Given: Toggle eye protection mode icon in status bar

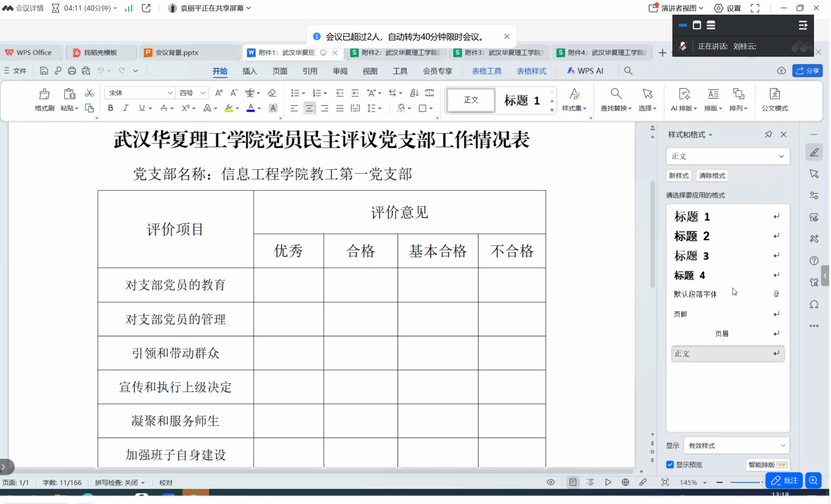Looking at the screenshot, I should 551,482.
